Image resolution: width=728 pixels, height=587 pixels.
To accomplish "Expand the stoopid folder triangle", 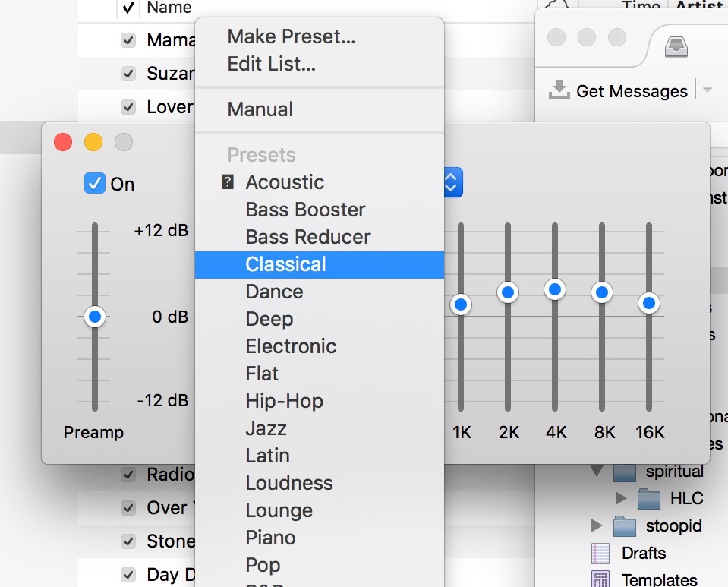I will click(597, 525).
